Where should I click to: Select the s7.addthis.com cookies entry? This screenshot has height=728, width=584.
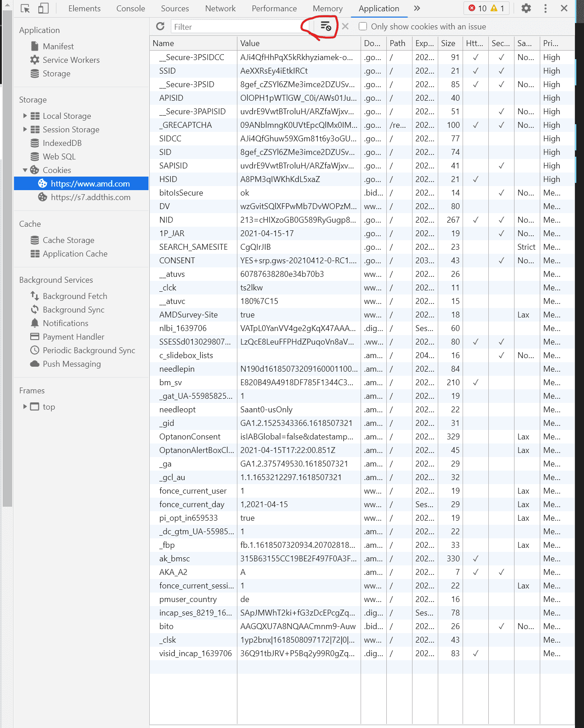coord(90,197)
